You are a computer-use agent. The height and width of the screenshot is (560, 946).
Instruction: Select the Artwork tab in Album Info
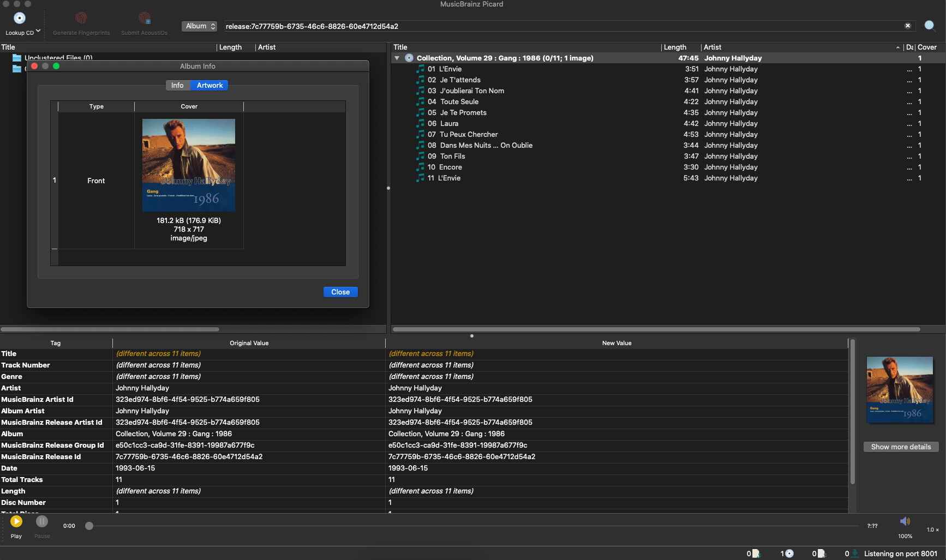click(209, 86)
